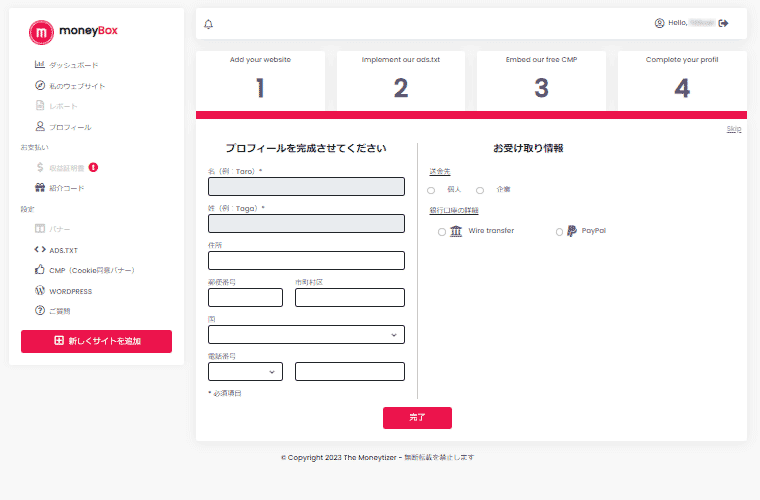This screenshot has height=500, width=760.
Task: Click the PayPal logo icon
Action: tap(572, 231)
